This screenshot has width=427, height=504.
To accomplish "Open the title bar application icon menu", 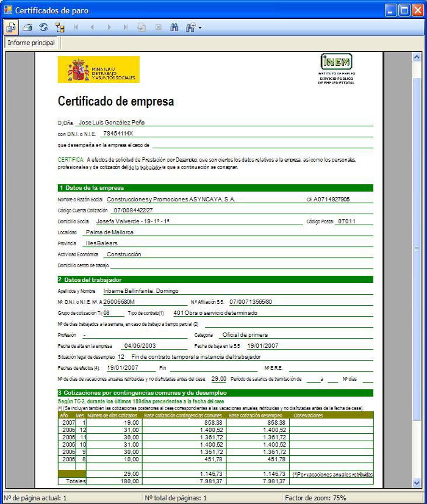I will pos(8,10).
